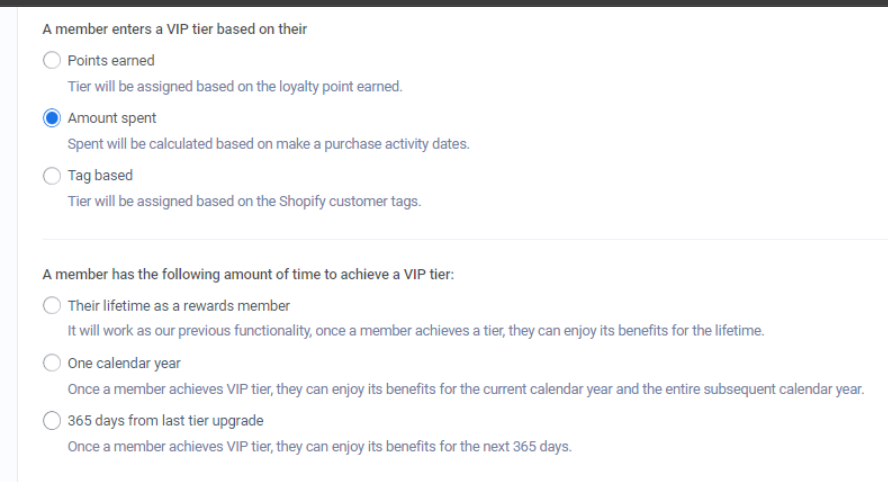This screenshot has height=482, width=888.
Task: Click '365 days from last tier upgrade' label
Action: point(166,421)
